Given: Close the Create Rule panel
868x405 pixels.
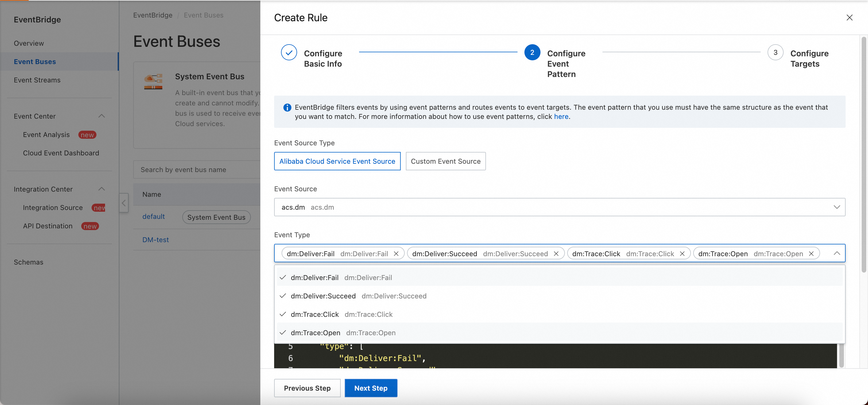Looking at the screenshot, I should click(x=849, y=18).
